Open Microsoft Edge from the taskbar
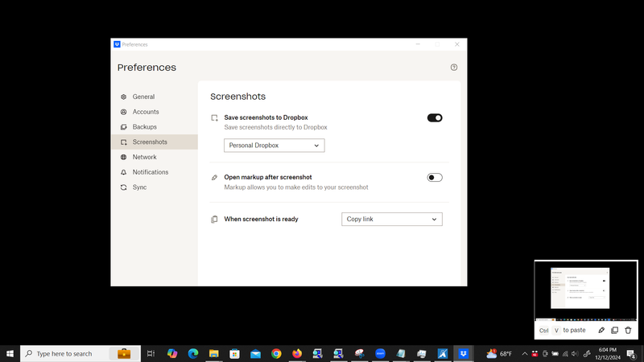The image size is (644, 362). pyautogui.click(x=193, y=354)
